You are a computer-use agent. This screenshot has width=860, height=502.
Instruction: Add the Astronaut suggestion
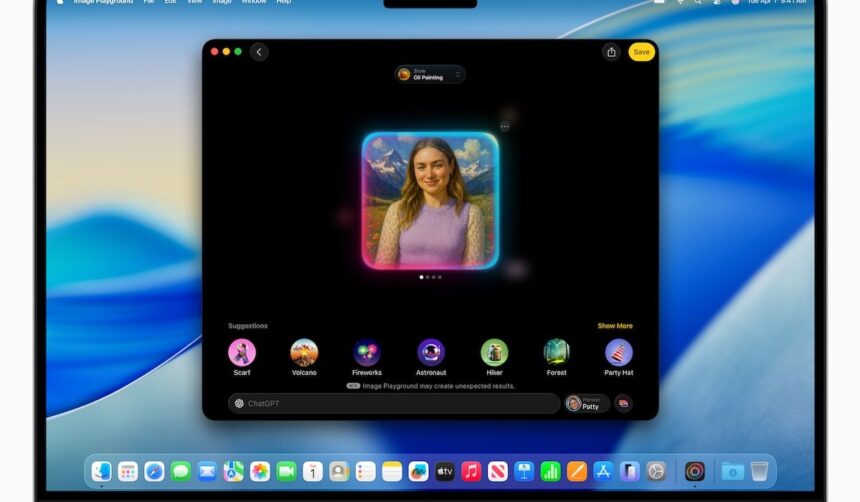(x=431, y=357)
